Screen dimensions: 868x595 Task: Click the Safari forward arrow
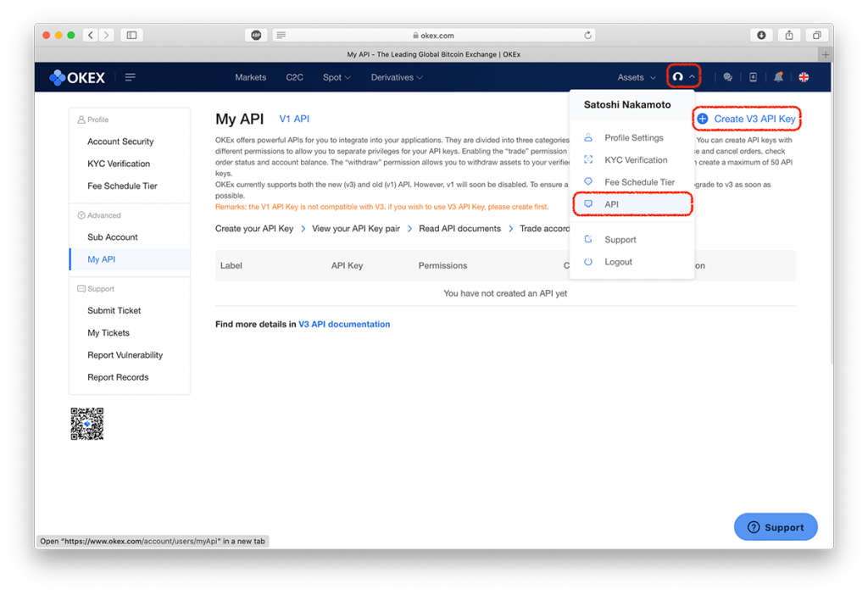pos(107,36)
